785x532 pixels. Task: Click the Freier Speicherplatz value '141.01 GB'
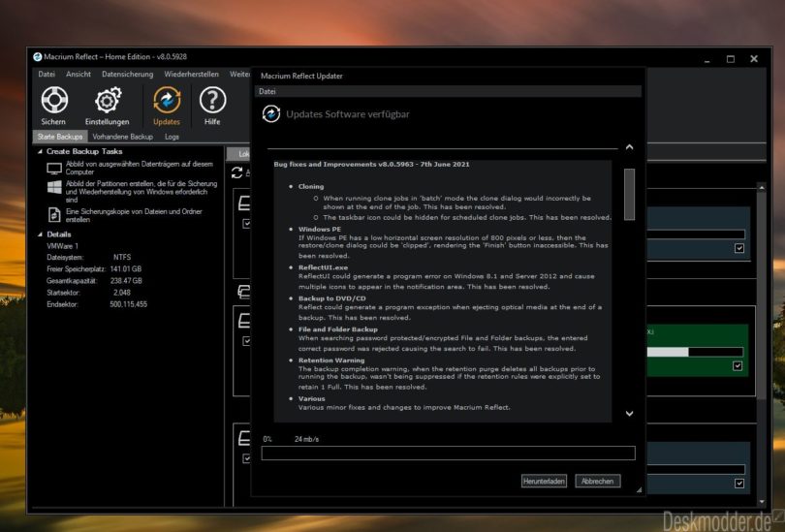126,269
